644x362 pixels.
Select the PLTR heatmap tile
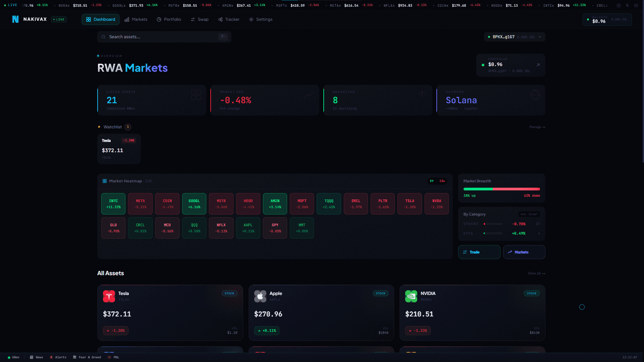[x=383, y=204]
